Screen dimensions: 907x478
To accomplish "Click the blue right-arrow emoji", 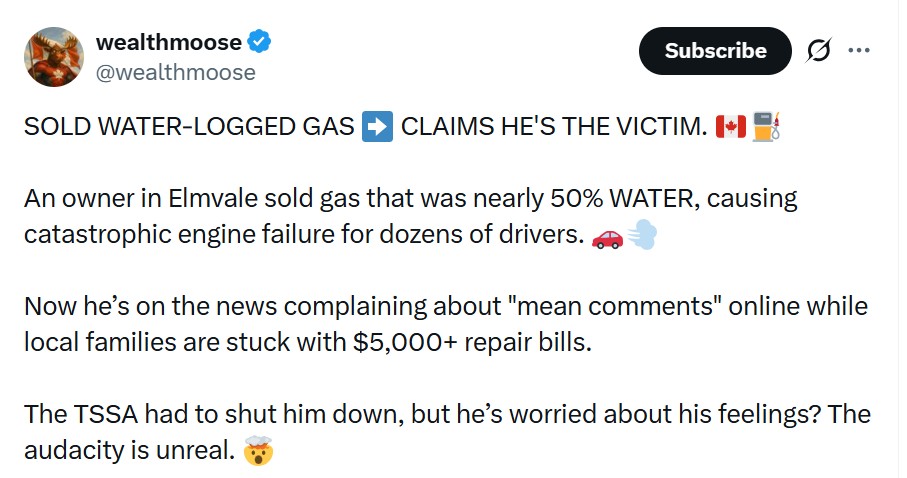I will pos(376,130).
